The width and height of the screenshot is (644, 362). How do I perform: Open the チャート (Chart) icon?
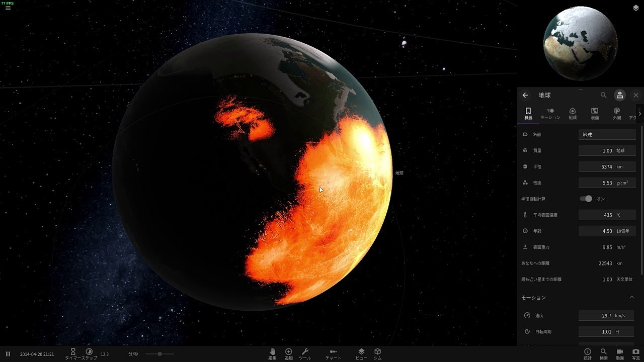click(x=333, y=353)
